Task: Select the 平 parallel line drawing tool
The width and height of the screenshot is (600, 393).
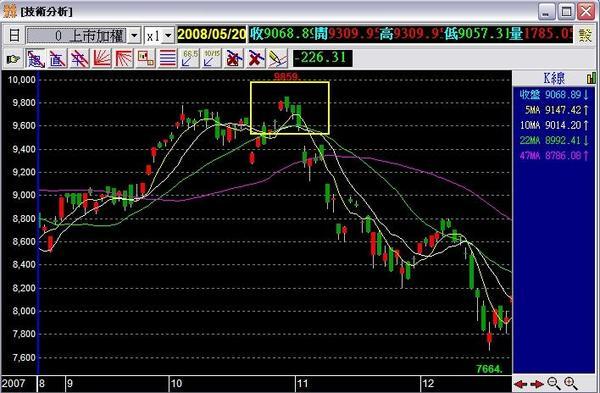Action: click(x=80, y=59)
